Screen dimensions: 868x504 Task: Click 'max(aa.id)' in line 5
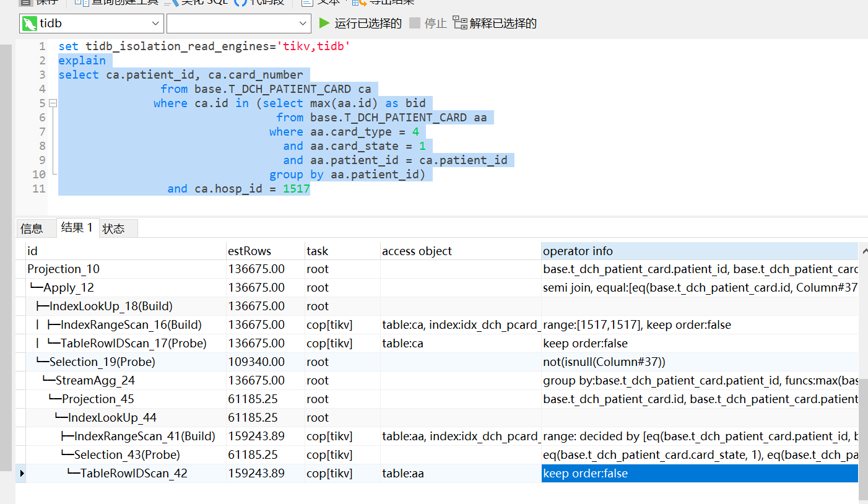(x=344, y=103)
